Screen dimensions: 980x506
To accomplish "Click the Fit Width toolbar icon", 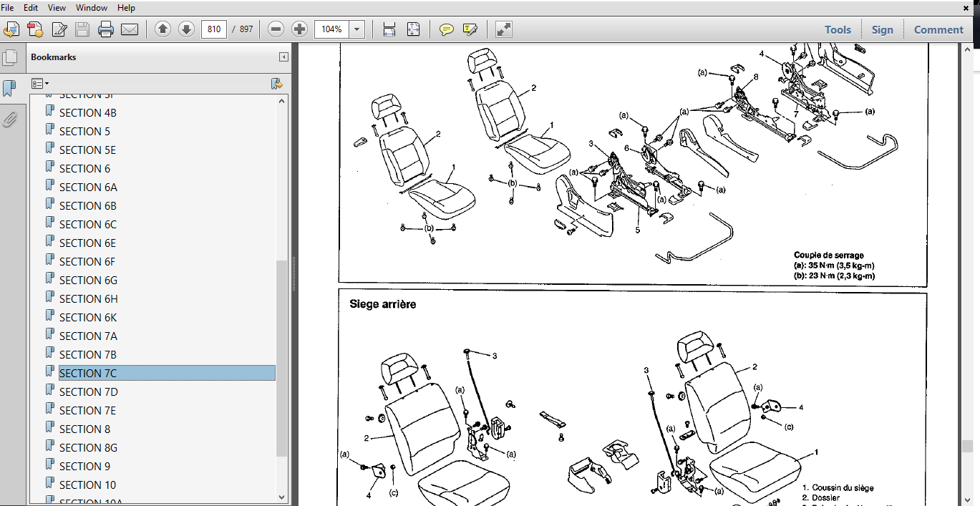I will pos(389,29).
